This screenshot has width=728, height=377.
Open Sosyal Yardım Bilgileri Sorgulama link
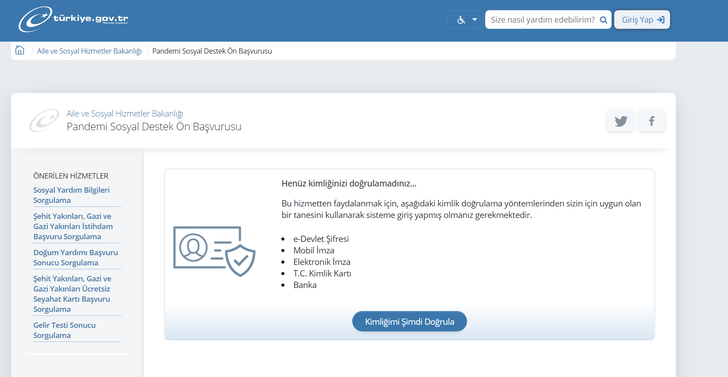point(72,195)
